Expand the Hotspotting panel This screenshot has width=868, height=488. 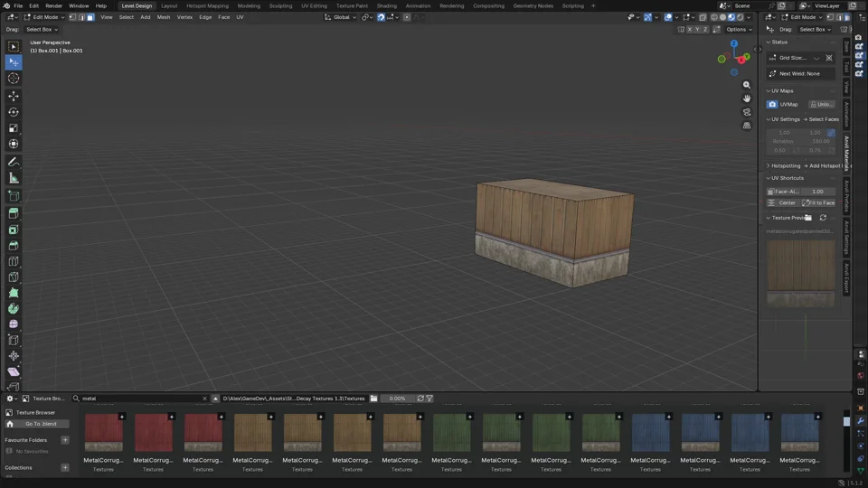tap(769, 166)
